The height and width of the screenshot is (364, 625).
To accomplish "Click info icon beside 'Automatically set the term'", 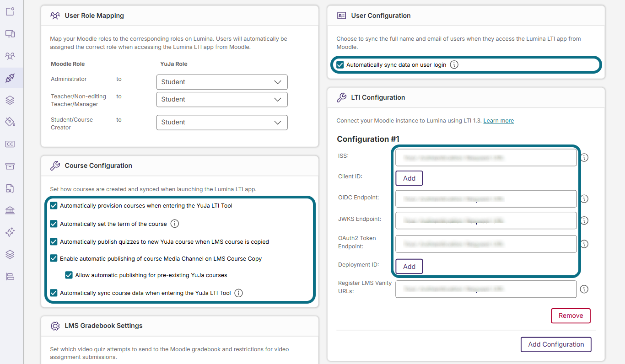I will pos(175,224).
